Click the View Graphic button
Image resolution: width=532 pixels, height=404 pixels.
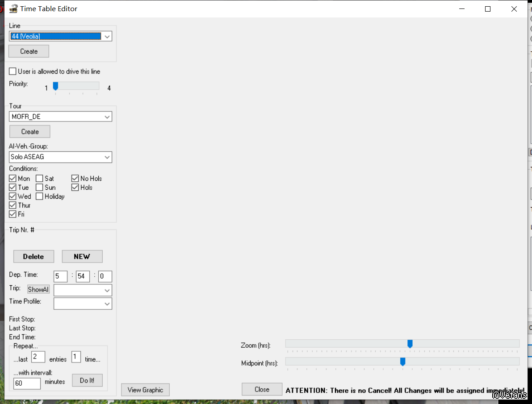click(145, 390)
